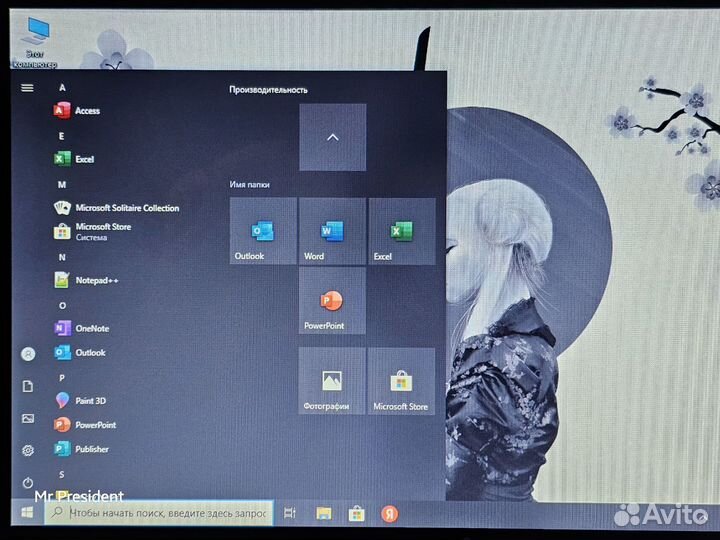The image size is (720, 540).
Task: Open Microsoft Solitaire Collection
Action: click(117, 208)
